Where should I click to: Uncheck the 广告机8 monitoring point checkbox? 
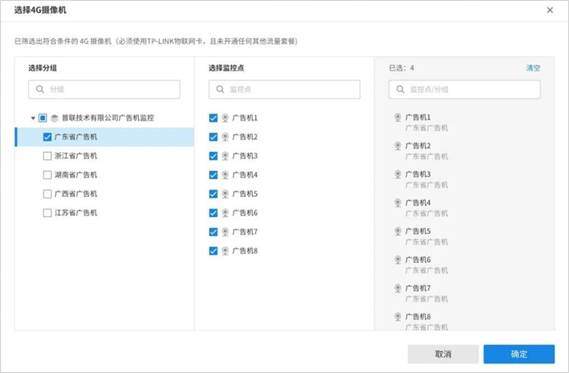point(213,251)
